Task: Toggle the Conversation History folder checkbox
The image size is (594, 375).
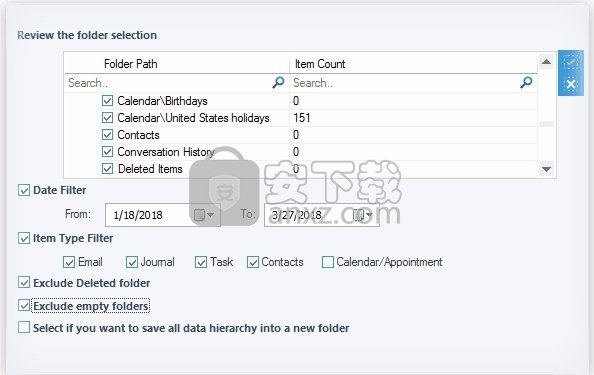Action: tap(108, 152)
